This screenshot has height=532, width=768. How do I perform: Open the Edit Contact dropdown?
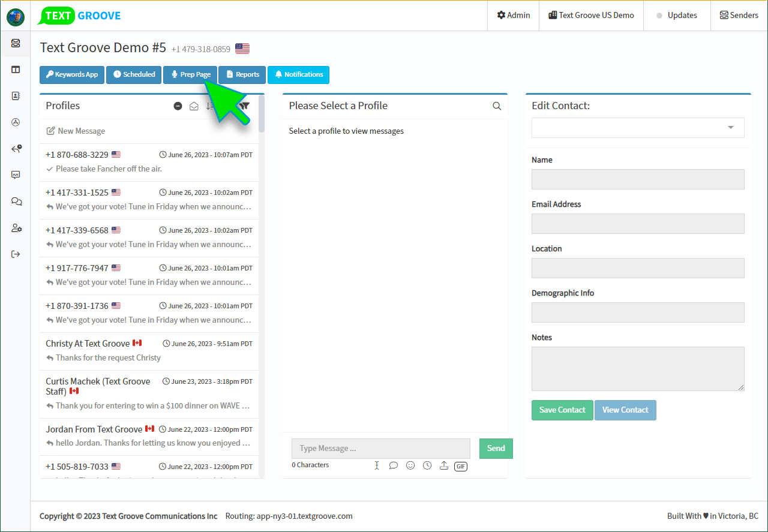638,128
